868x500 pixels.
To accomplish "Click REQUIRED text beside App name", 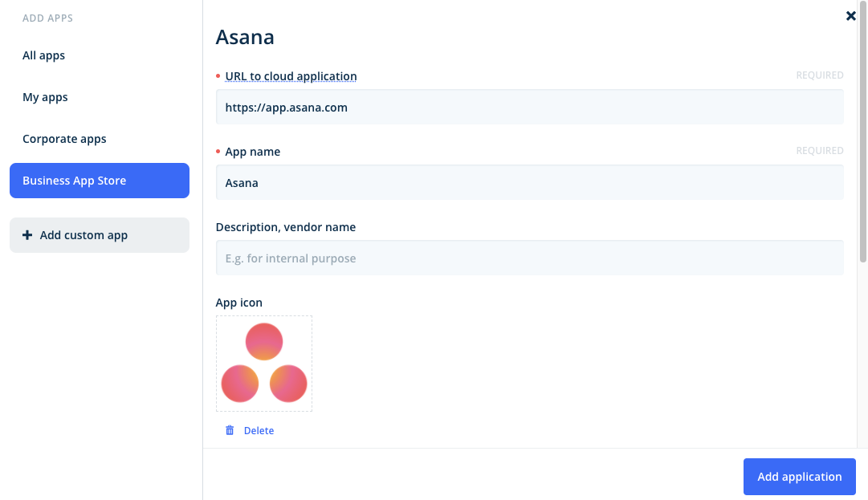I will 820,150.
